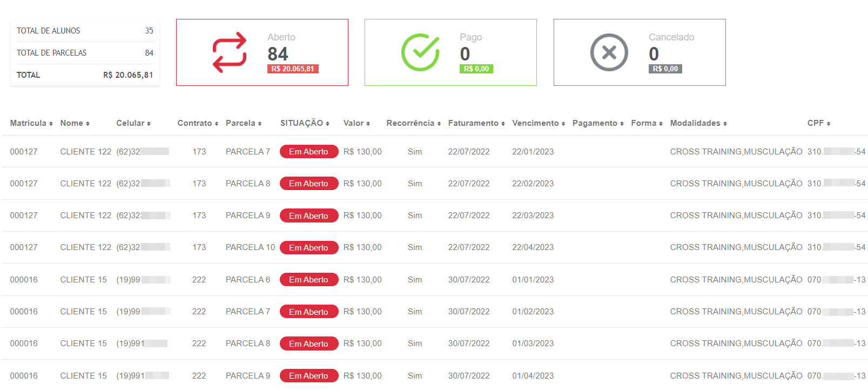The image size is (868, 391).
Task: Select the red R$ 20.065,81 badge in Aberto card
Action: click(293, 69)
